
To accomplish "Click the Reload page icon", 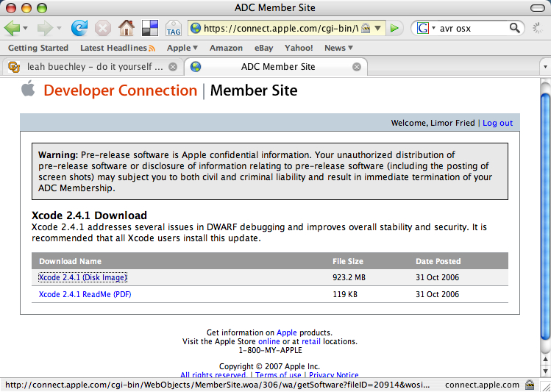I will pyautogui.click(x=79, y=29).
